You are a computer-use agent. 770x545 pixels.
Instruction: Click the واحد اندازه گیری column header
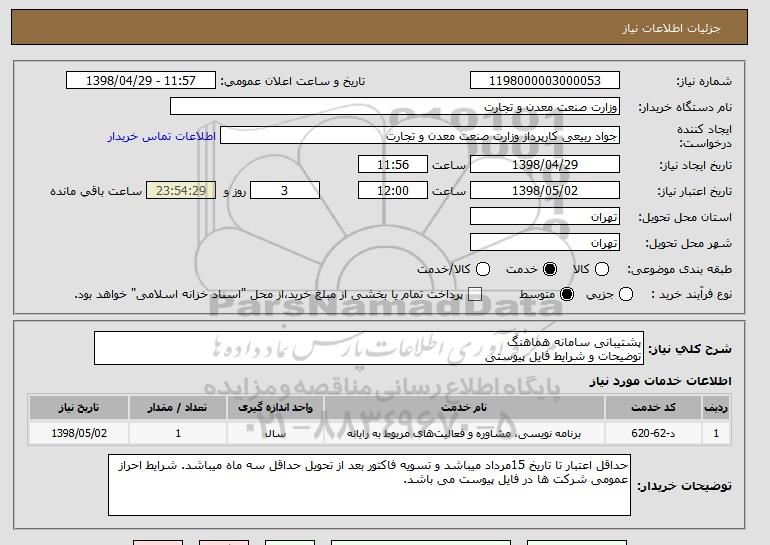pyautogui.click(x=275, y=408)
